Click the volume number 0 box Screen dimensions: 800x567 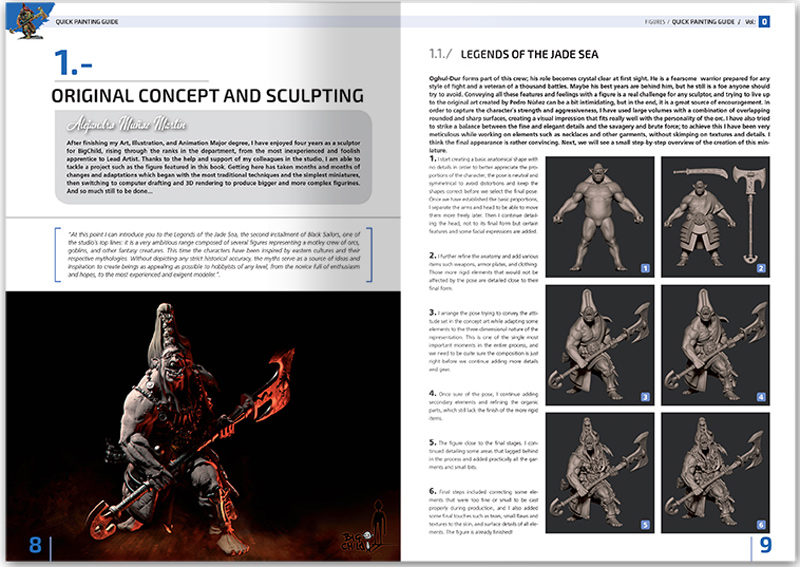[x=764, y=21]
